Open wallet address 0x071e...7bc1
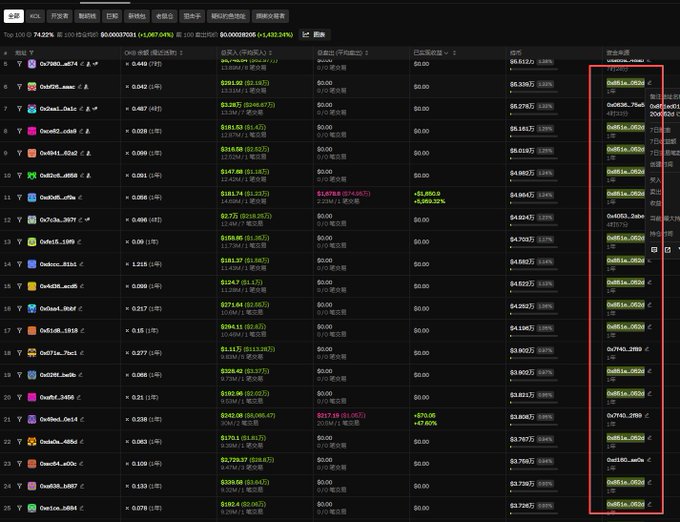 pos(58,353)
